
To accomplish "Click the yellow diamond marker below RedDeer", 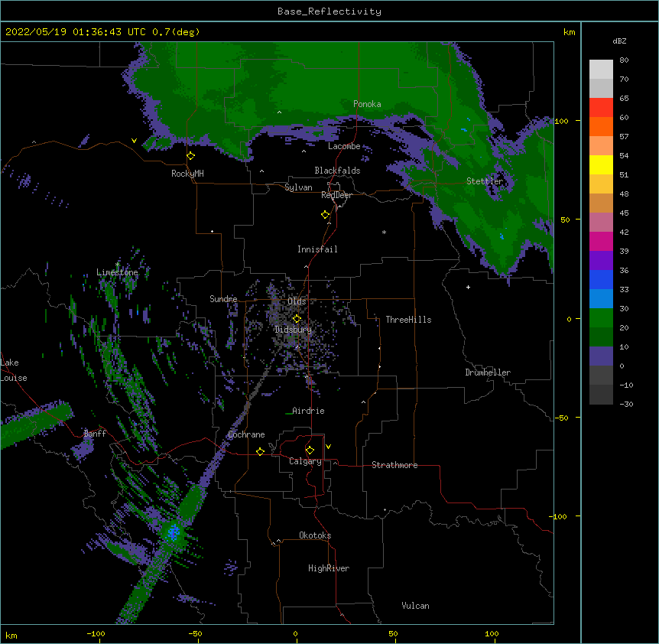I will coord(326,215).
